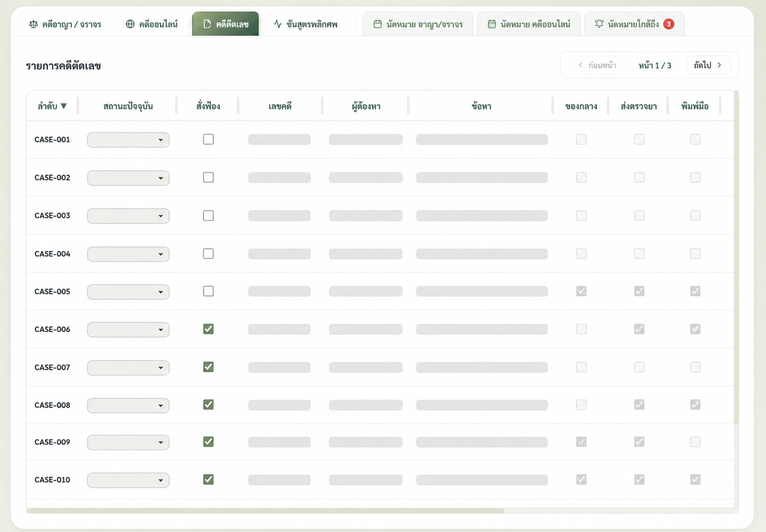Toggle ส่งตรวจยา checkbox for CASE-006
Image resolution: width=766 pixels, height=532 pixels.
coord(639,329)
